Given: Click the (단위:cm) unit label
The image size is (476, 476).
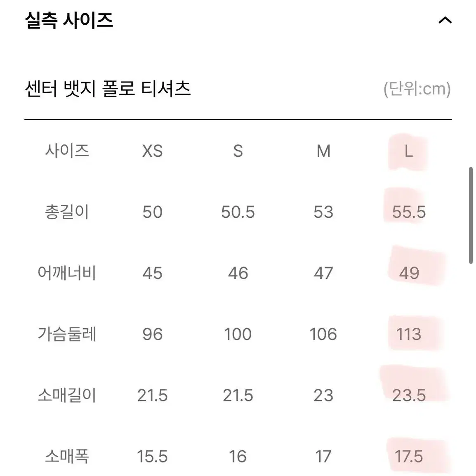Looking at the screenshot, I should [x=417, y=89].
